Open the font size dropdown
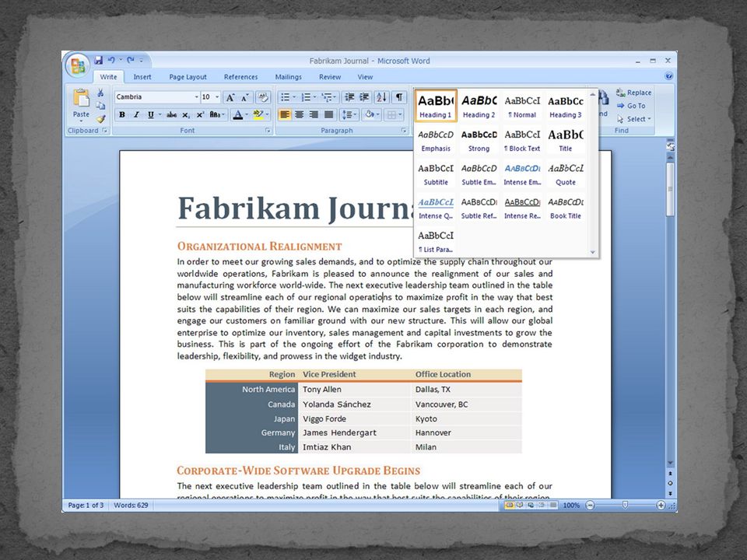The width and height of the screenshot is (747, 560). pyautogui.click(x=217, y=97)
